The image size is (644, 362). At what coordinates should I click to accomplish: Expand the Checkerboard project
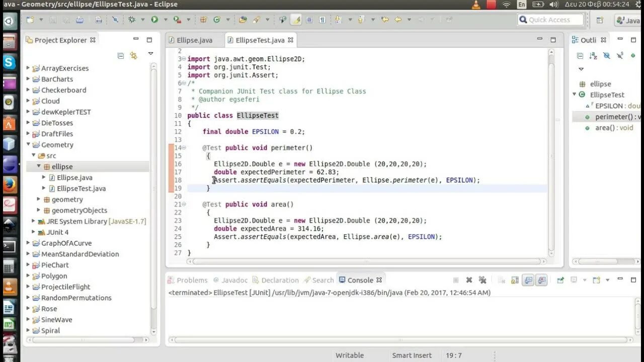29,90
